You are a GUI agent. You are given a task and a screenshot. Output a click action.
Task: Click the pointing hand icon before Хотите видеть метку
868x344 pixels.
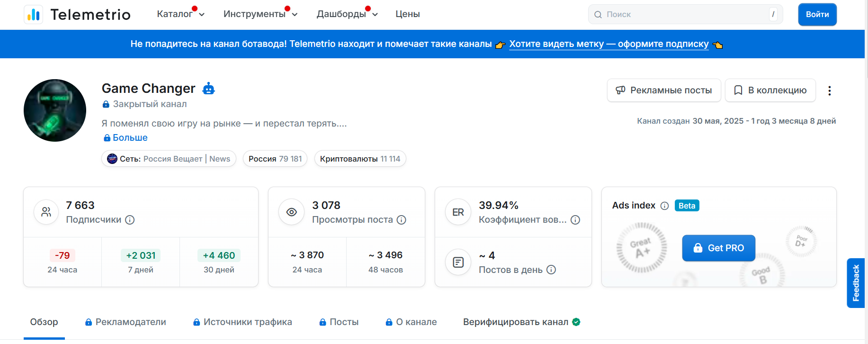pyautogui.click(x=500, y=45)
